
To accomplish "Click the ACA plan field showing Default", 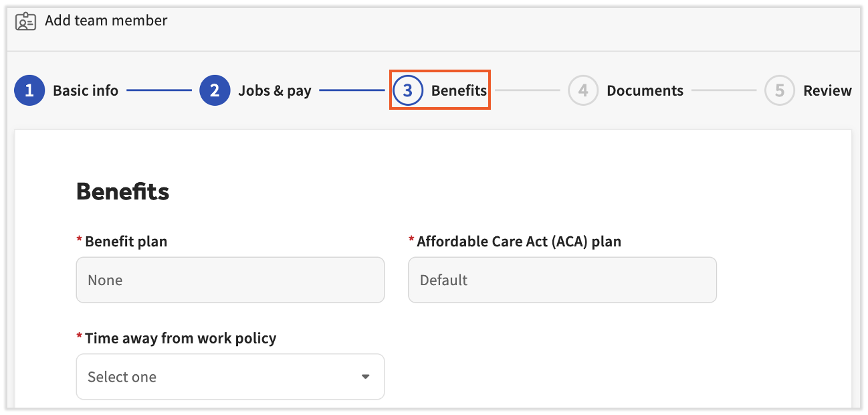I will pyautogui.click(x=562, y=280).
